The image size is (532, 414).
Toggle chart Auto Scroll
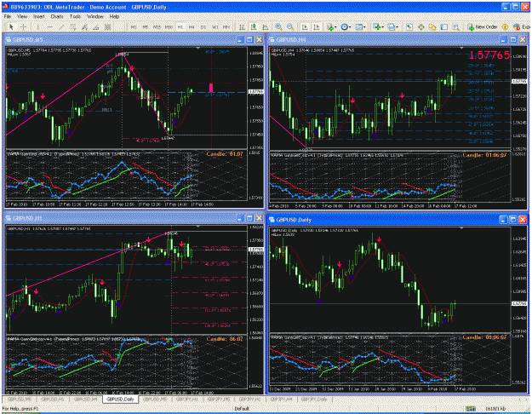point(305,26)
